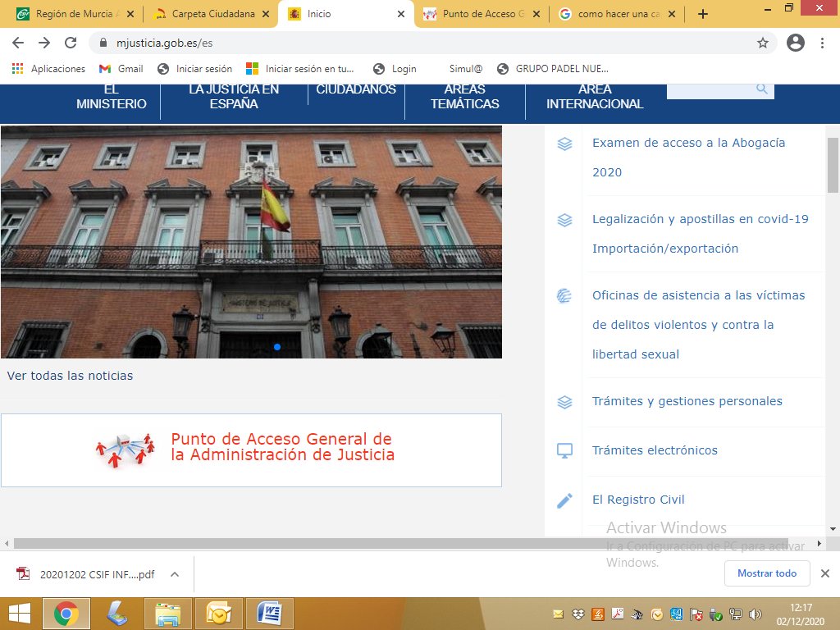Click the horizontal scrollbar right arrow

pyautogui.click(x=819, y=543)
